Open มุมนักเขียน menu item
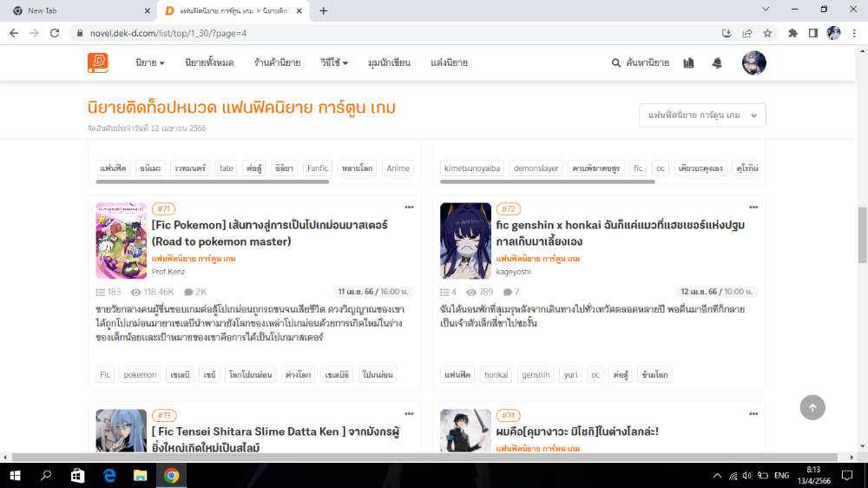868x488 pixels. pyautogui.click(x=389, y=63)
